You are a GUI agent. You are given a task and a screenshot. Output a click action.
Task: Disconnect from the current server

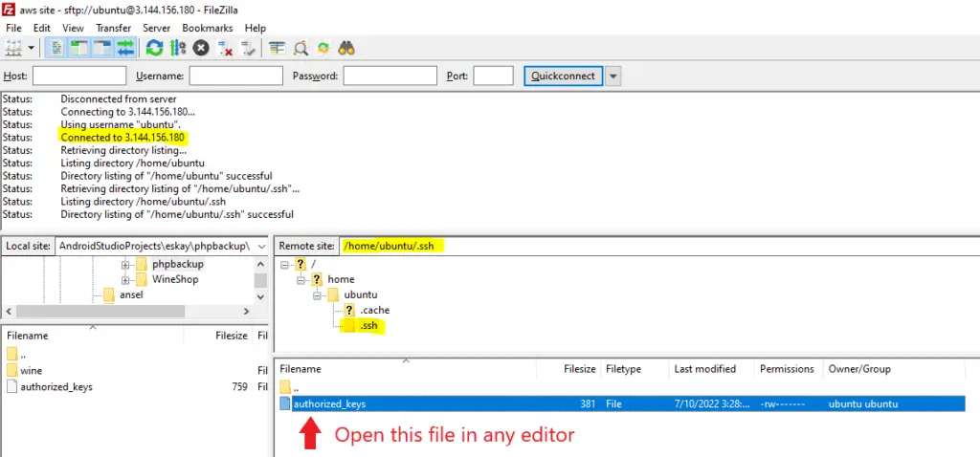pyautogui.click(x=224, y=48)
